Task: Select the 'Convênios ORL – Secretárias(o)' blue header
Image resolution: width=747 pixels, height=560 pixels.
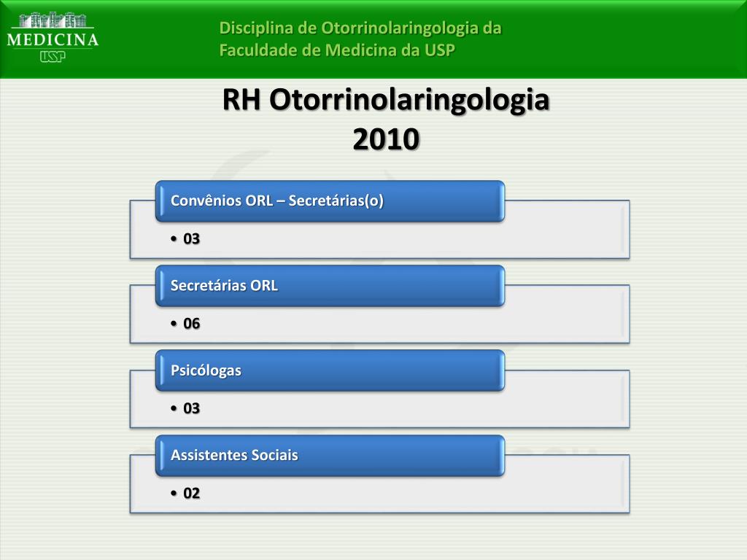Action: pyautogui.click(x=330, y=201)
